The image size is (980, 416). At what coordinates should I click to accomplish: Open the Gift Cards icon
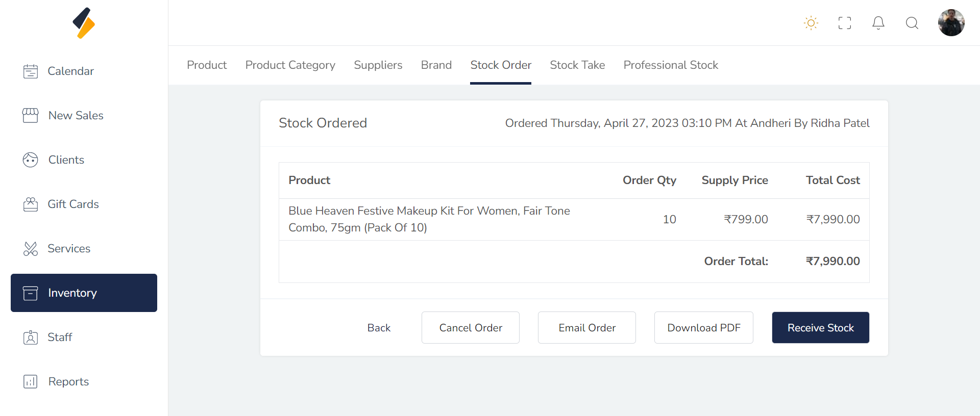(x=31, y=204)
